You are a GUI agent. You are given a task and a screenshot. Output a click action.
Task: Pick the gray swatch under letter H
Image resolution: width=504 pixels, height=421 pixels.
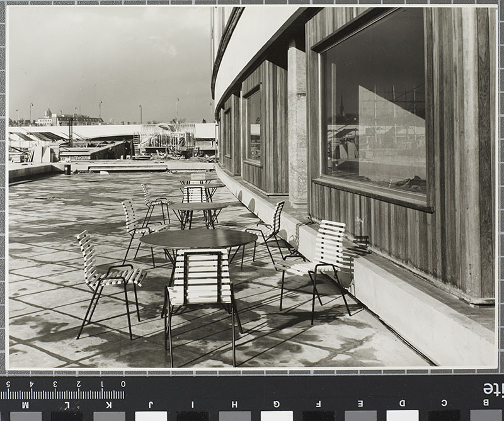coord(234,415)
